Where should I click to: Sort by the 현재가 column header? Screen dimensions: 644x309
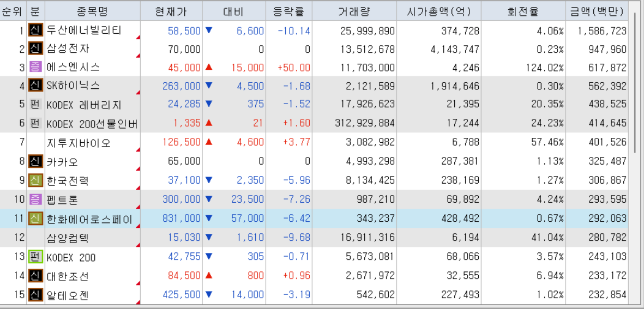[x=171, y=12]
